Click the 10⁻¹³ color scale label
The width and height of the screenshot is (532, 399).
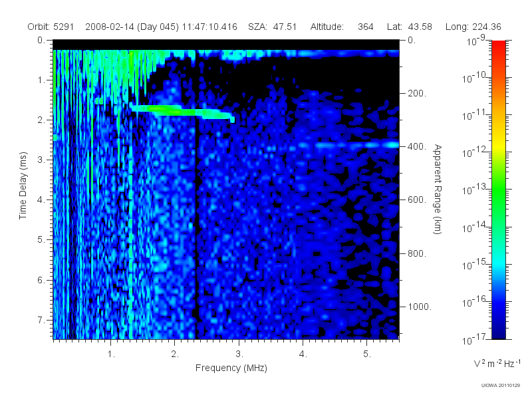pos(475,189)
